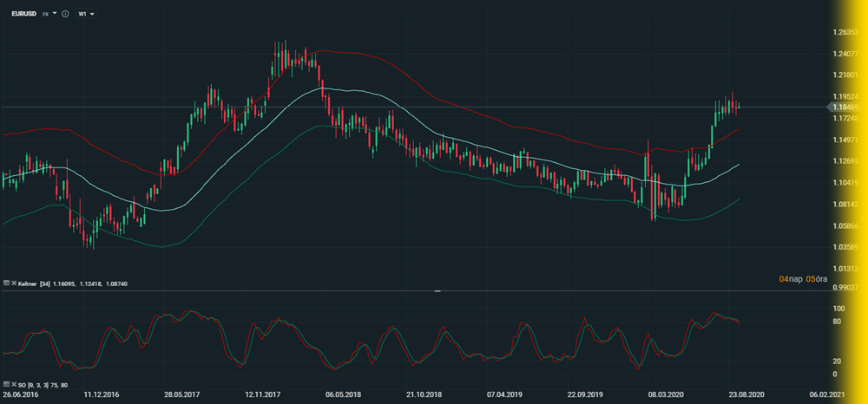Open Keltner indicator settings icon

[x=5, y=283]
